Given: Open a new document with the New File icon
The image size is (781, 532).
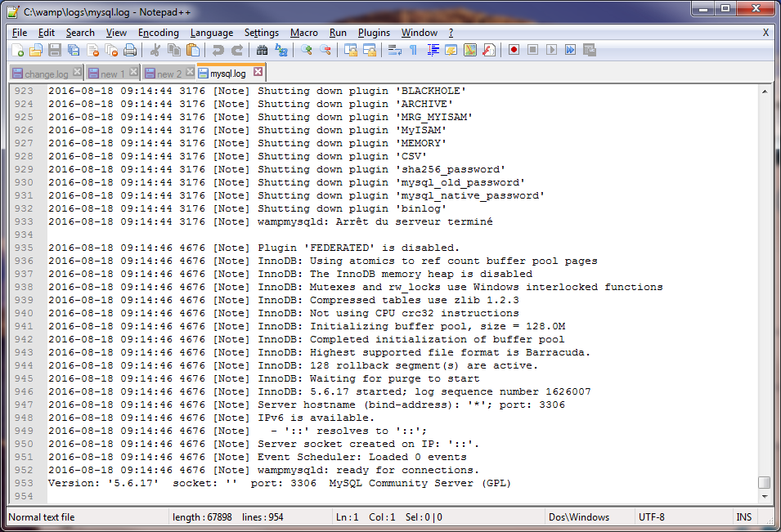Looking at the screenshot, I should 17,50.
